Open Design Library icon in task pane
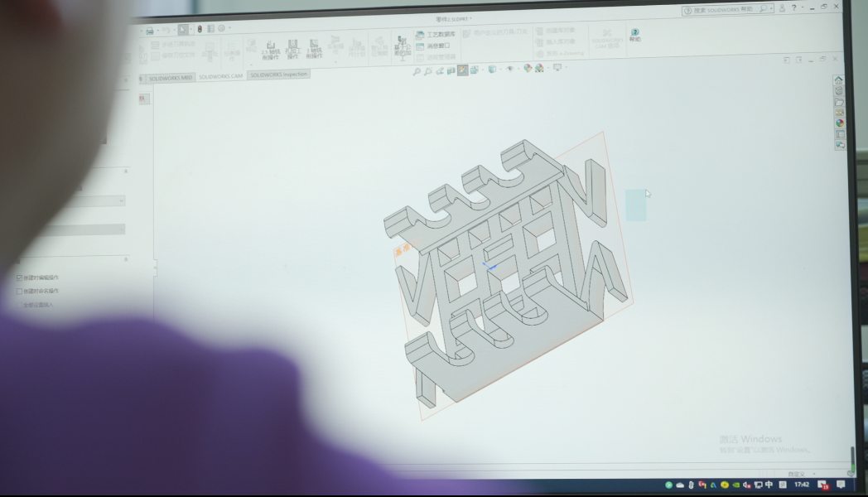 tap(839, 91)
